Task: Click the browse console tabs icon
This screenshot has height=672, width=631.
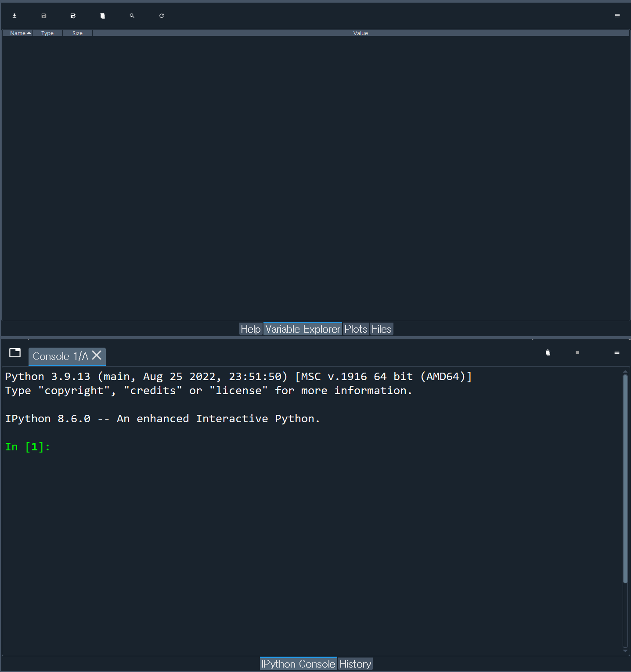Action: pos(15,352)
